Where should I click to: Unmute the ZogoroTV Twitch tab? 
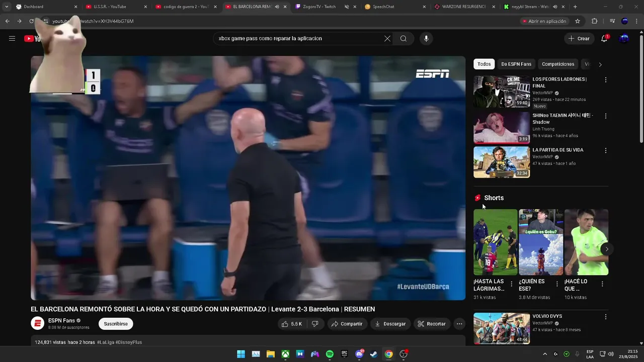tap(347, 7)
